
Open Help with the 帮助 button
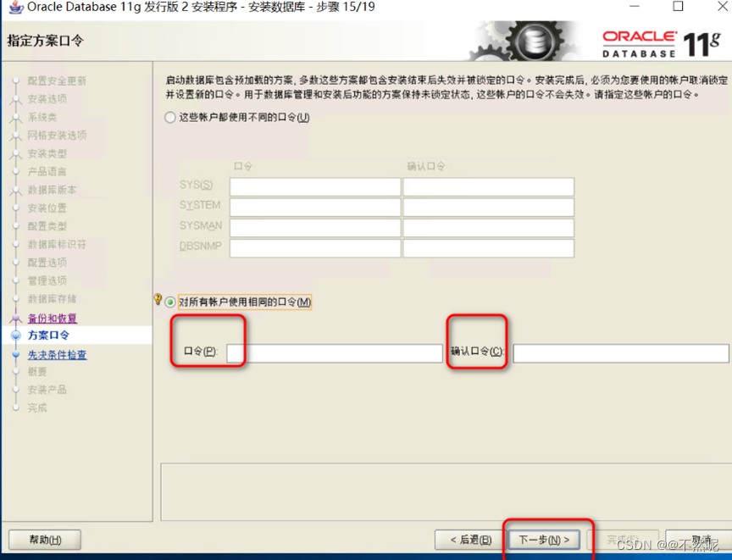click(45, 540)
